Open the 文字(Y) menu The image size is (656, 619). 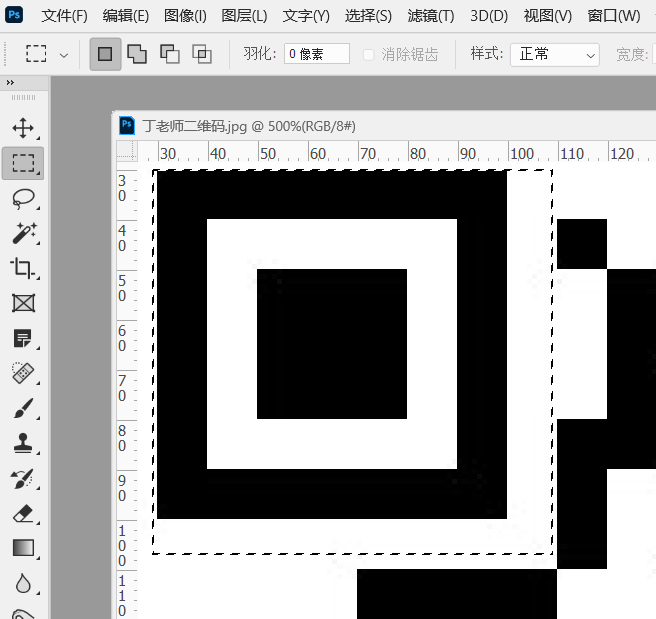click(306, 16)
